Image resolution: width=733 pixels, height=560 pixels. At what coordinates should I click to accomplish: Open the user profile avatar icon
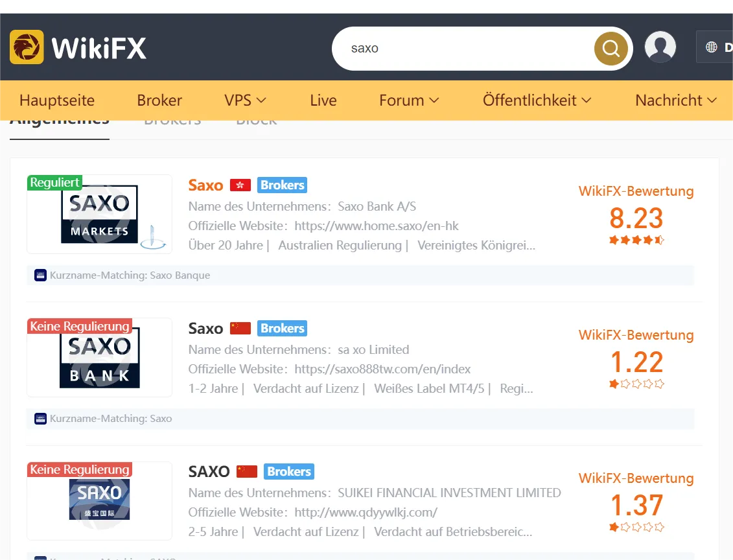tap(660, 47)
